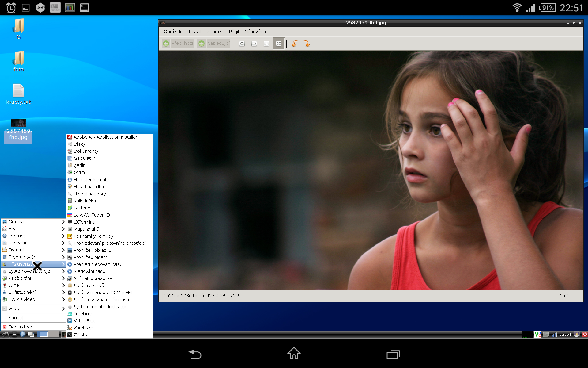Launch GVim

(x=110, y=172)
